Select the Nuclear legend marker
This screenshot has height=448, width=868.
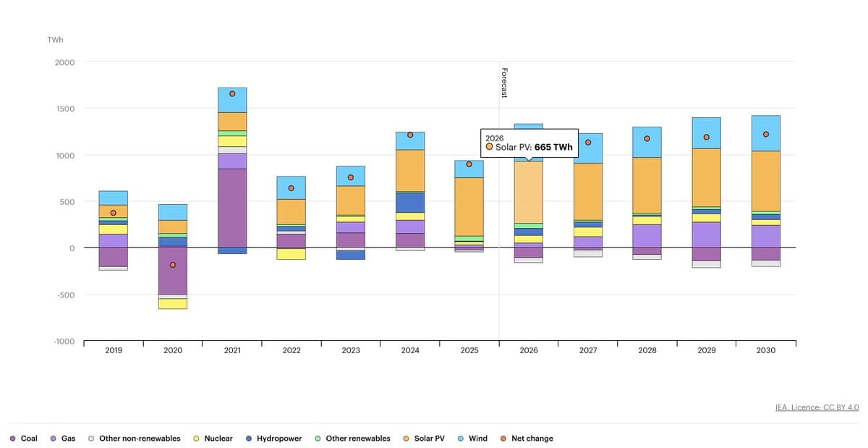coord(195,438)
